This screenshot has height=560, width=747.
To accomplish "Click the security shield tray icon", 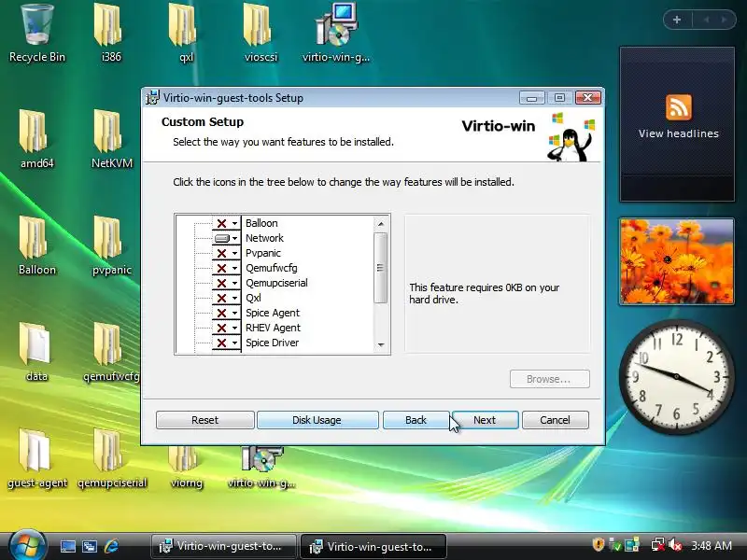I will point(598,545).
